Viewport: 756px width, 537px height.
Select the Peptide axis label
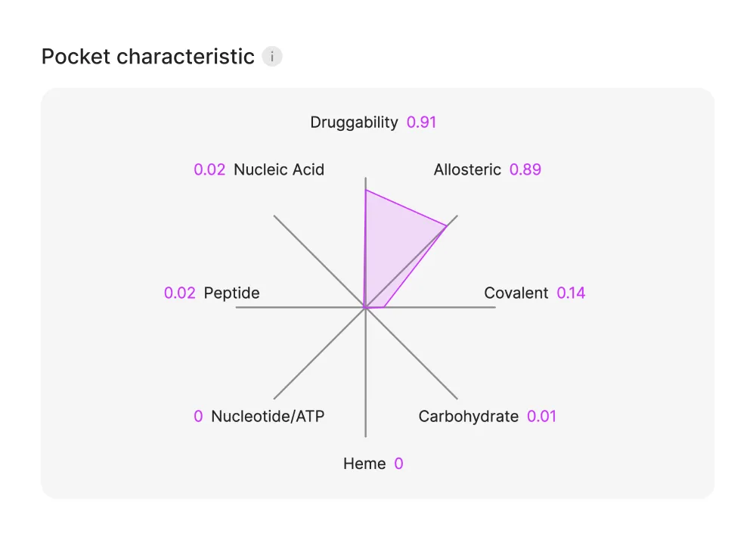(x=231, y=293)
